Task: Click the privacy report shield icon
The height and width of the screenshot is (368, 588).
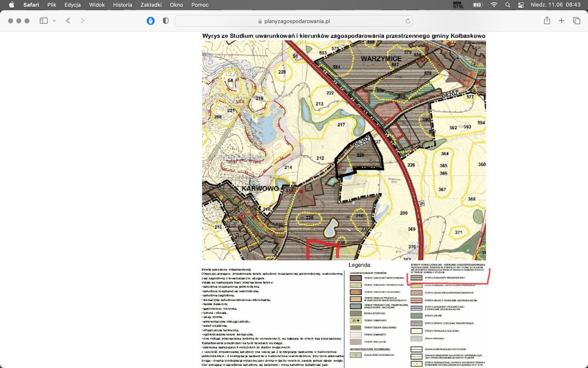Action: click(165, 21)
